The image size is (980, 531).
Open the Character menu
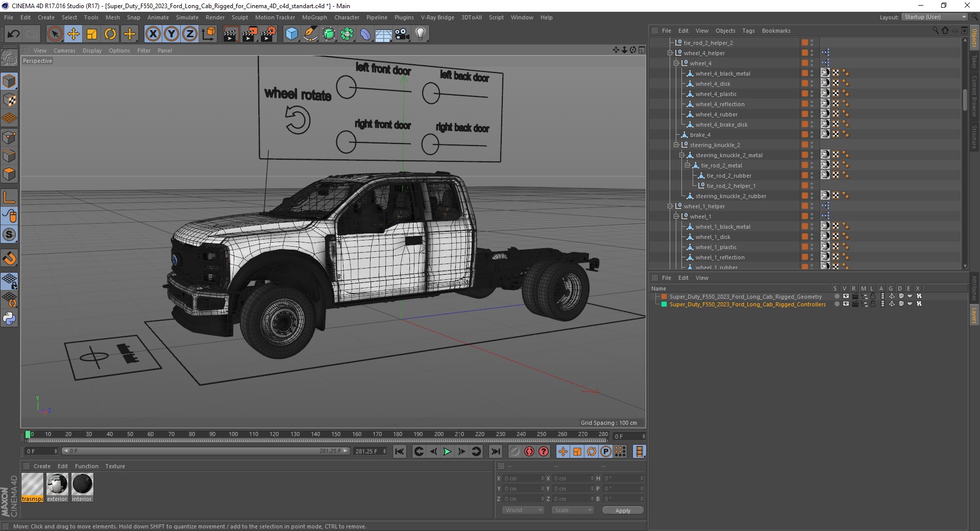click(347, 17)
